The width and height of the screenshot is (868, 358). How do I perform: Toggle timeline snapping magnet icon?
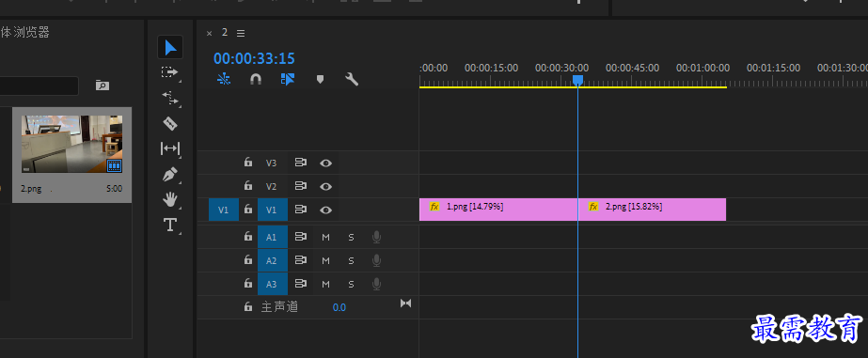[x=255, y=80]
